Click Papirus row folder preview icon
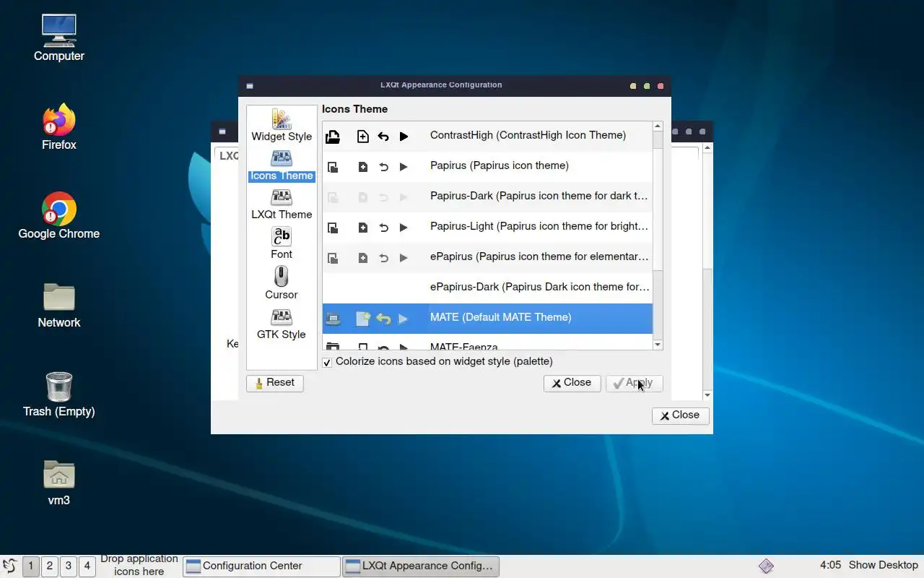 333,167
